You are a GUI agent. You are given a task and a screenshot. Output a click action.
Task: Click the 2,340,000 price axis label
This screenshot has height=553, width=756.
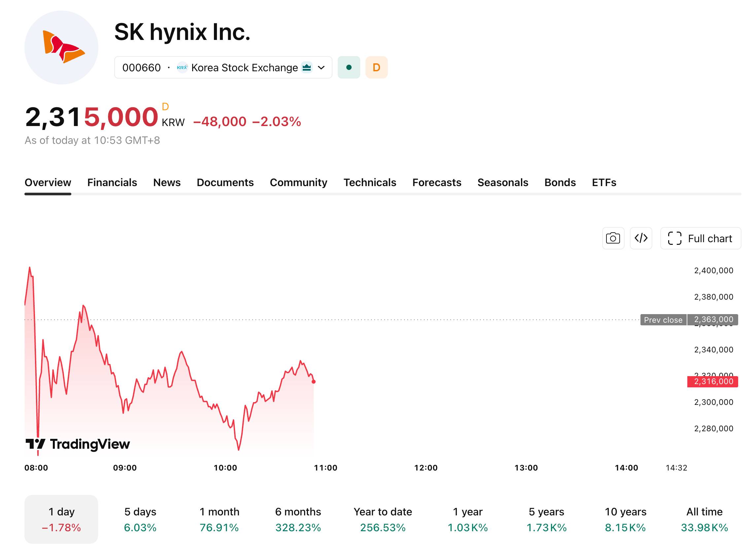[714, 350]
